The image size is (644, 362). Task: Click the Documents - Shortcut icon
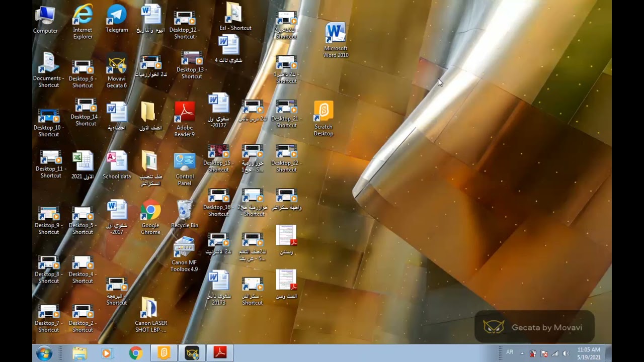[x=49, y=70]
